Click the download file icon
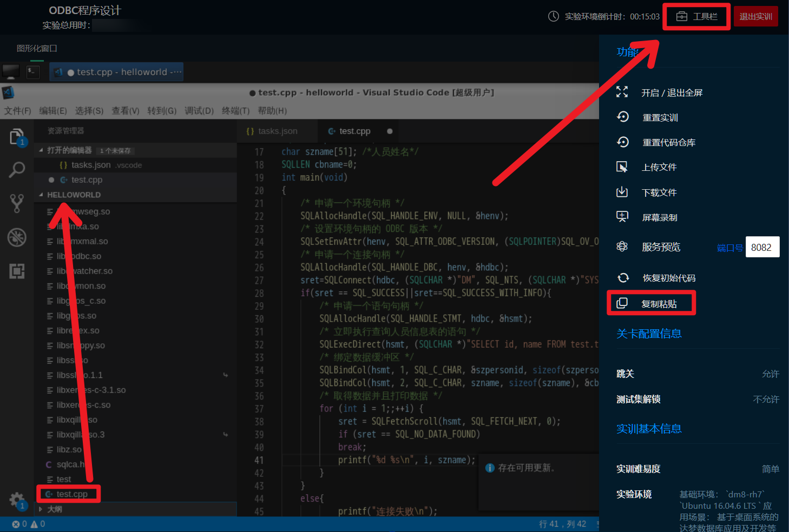The width and height of the screenshot is (789, 532). (622, 192)
